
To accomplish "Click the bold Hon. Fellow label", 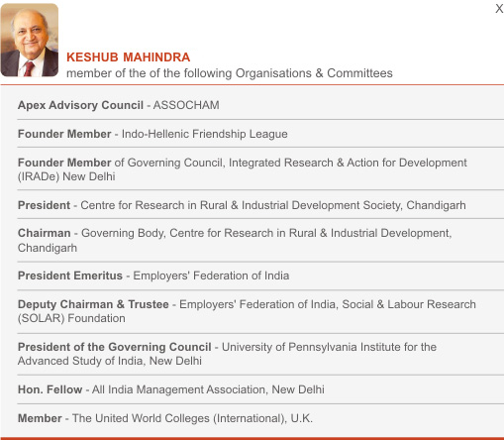I will [x=50, y=389].
